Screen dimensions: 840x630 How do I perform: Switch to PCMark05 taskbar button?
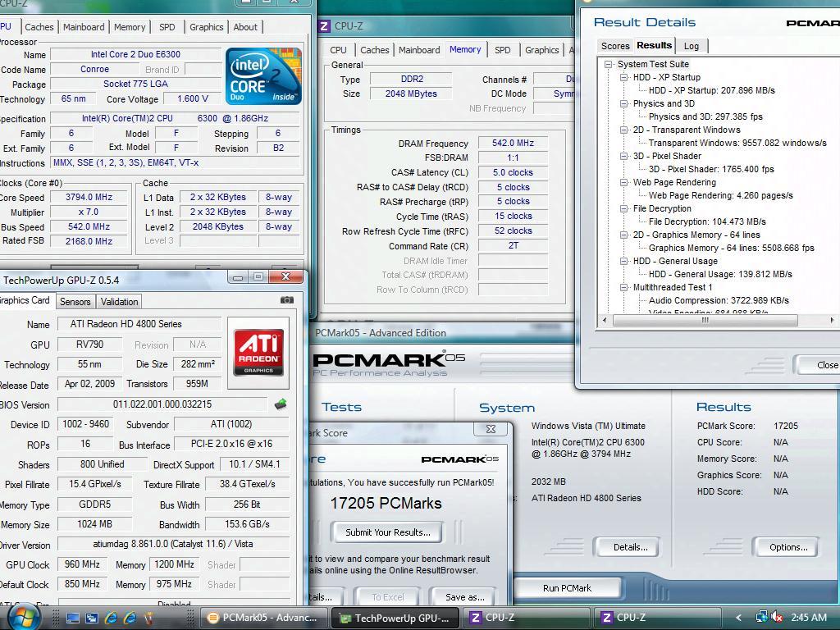pos(265,618)
